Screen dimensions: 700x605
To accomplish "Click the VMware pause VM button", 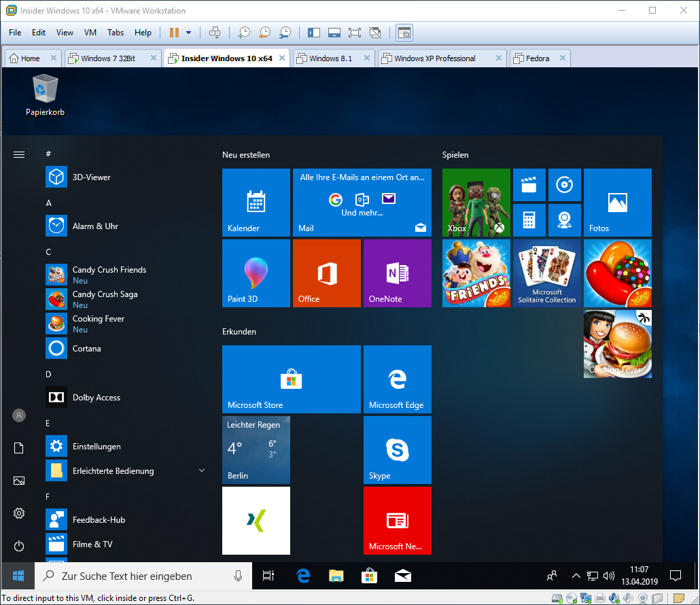I will point(174,33).
